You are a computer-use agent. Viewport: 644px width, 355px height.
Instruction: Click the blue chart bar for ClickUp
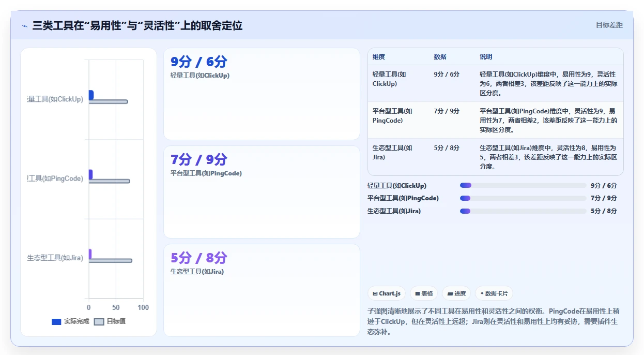91,95
